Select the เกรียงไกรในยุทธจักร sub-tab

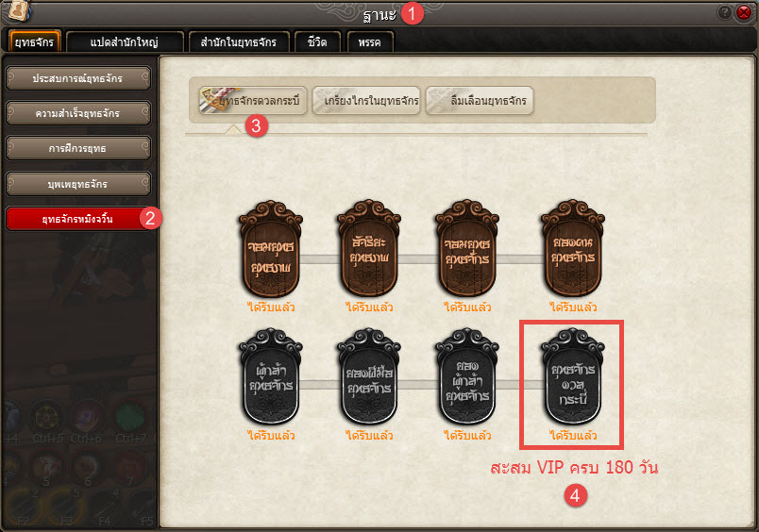[366, 101]
